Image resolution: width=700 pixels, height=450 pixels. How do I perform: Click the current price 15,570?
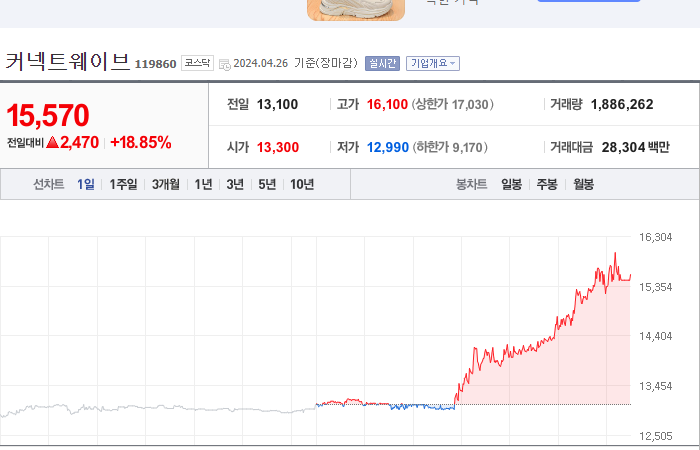pyautogui.click(x=48, y=115)
